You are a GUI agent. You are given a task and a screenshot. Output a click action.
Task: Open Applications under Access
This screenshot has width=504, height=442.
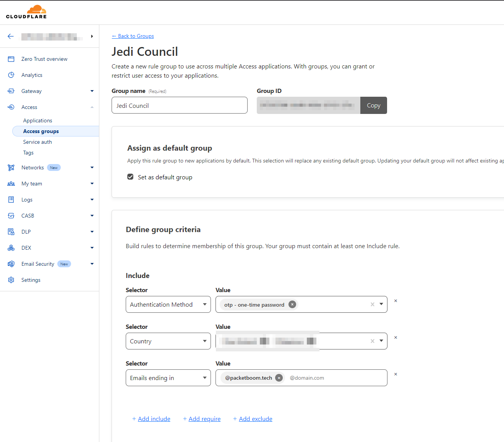click(x=37, y=121)
